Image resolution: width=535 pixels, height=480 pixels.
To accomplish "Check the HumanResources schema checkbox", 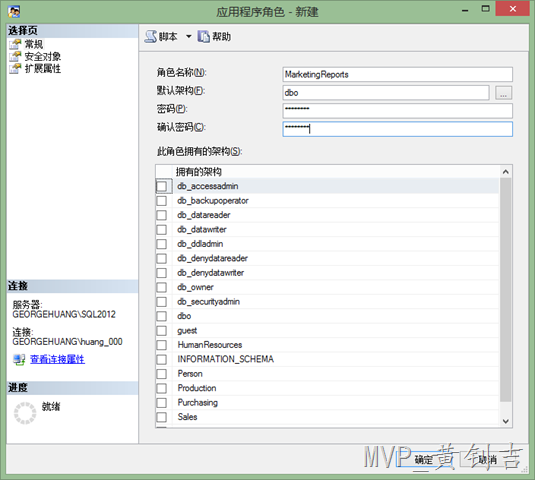I will (162, 345).
